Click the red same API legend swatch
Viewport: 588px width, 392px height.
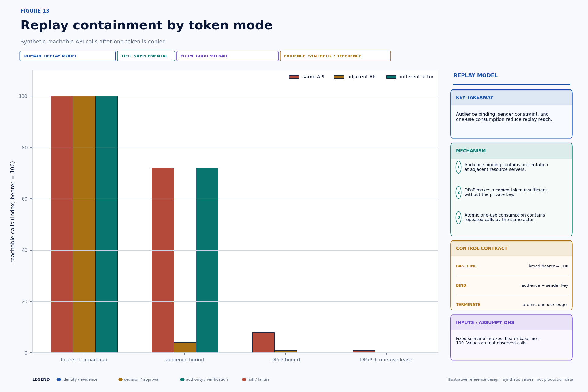point(294,77)
